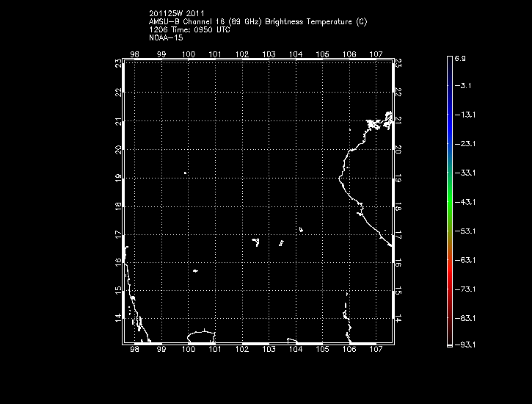This screenshot has height=404, width=532.
Task: Click longitude label 103 on the top axis
Action: [x=269, y=54]
